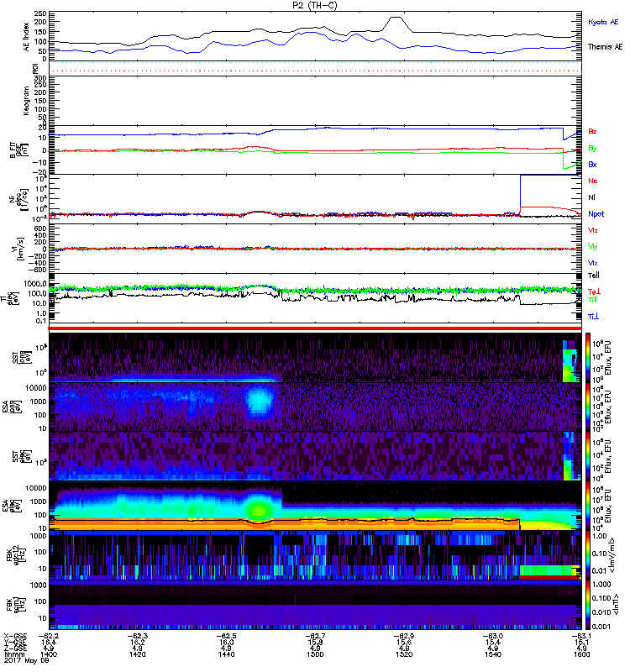This screenshot has height=672, width=630.
Task: Select the black Themis AE legend label
Action: [x=605, y=47]
